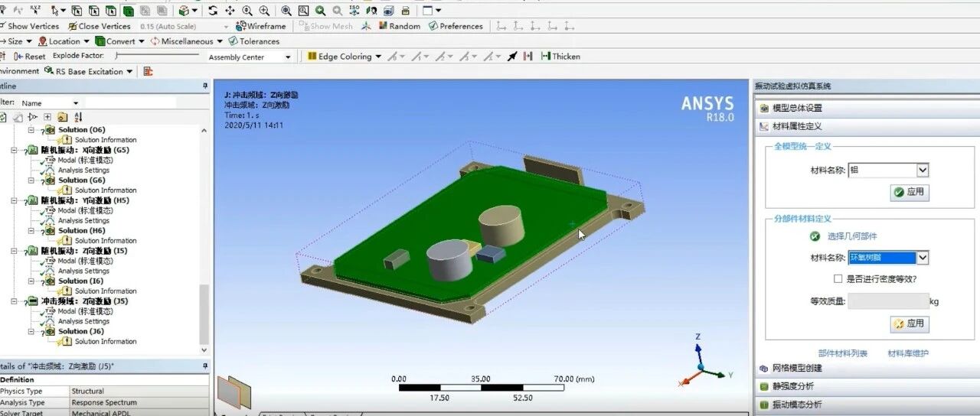Click the black arrow direction icon near Thicken
This screenshot has width=980, height=416.
512,57
